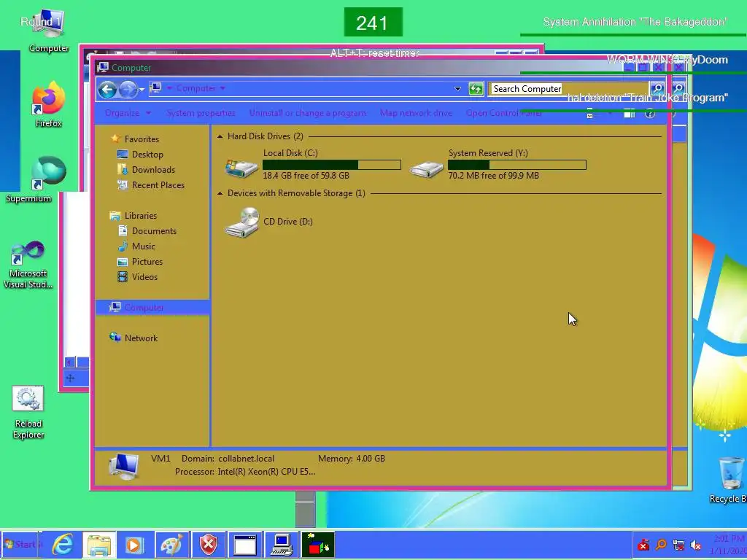Click the muted volume tray icon
Viewport: 747px width, 560px height.
(x=696, y=545)
